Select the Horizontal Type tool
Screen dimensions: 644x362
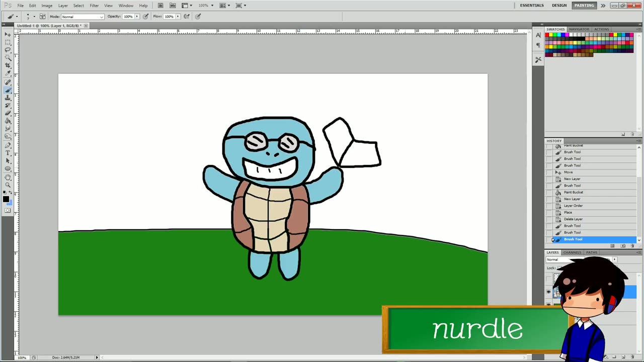(x=8, y=153)
